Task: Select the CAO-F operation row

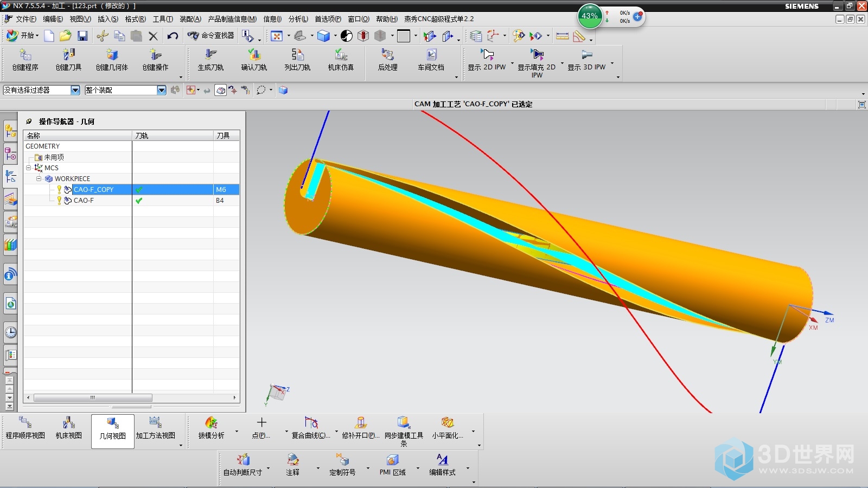Action: point(131,201)
